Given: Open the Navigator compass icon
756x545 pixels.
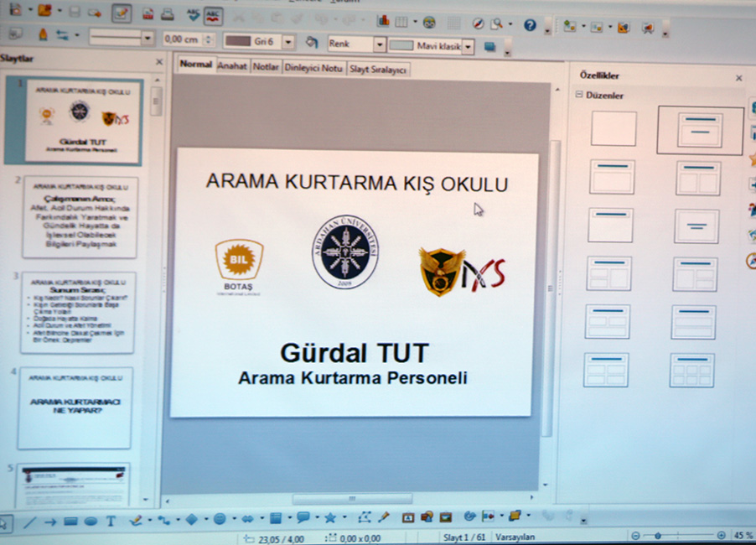Looking at the screenshot, I should click(x=478, y=23).
